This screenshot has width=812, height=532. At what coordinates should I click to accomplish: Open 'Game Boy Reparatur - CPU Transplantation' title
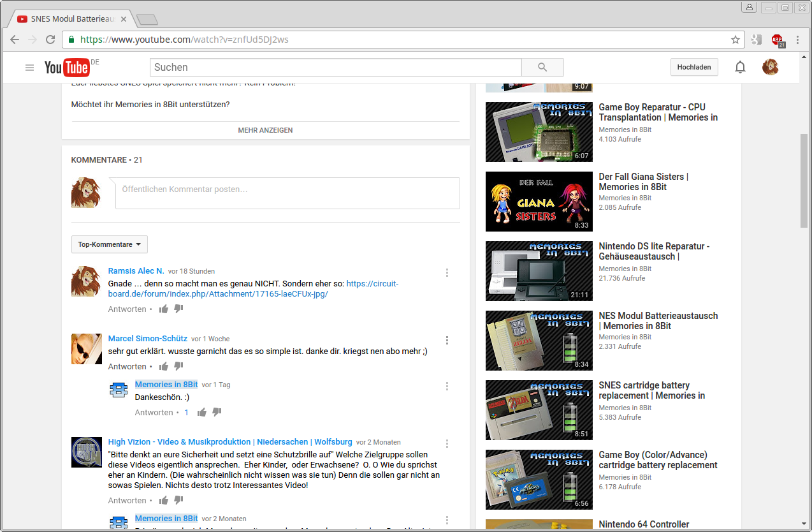658,112
